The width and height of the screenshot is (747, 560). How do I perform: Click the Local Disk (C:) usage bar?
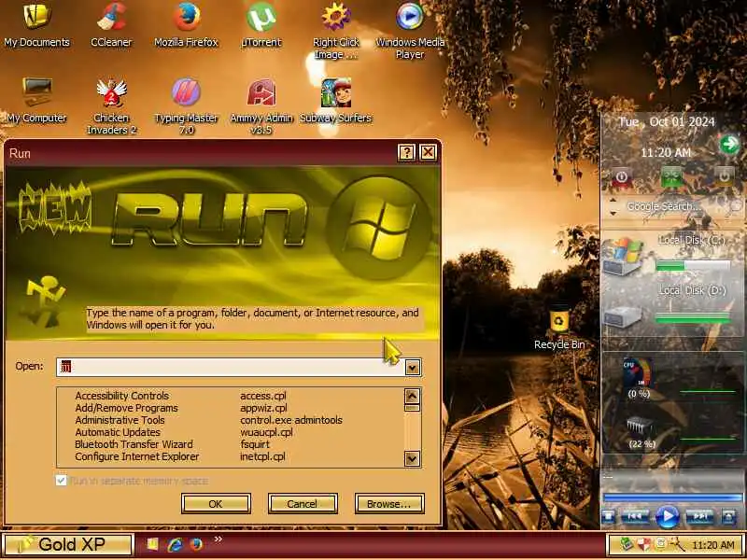coord(693,266)
